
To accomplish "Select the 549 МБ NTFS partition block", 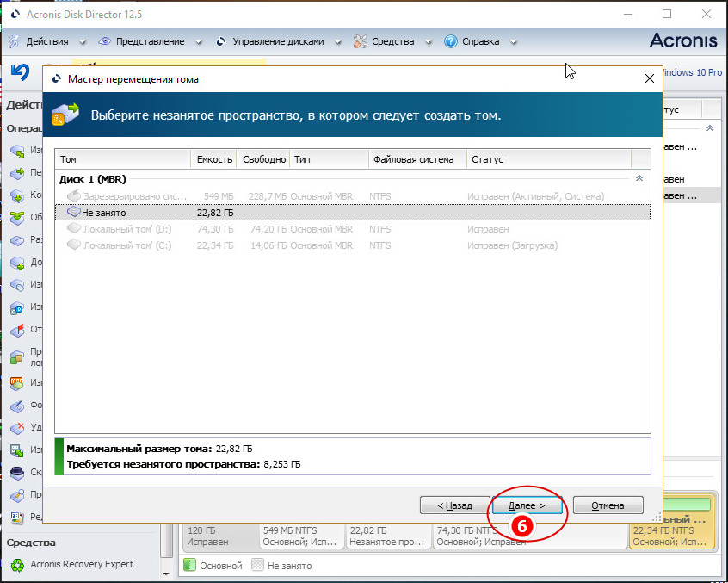I will point(301,536).
